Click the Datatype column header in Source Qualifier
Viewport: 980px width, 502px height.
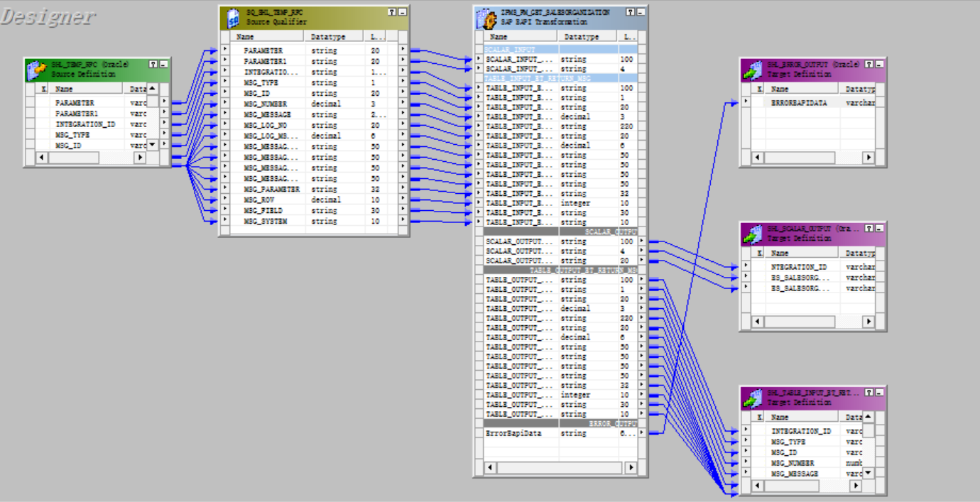[326, 36]
